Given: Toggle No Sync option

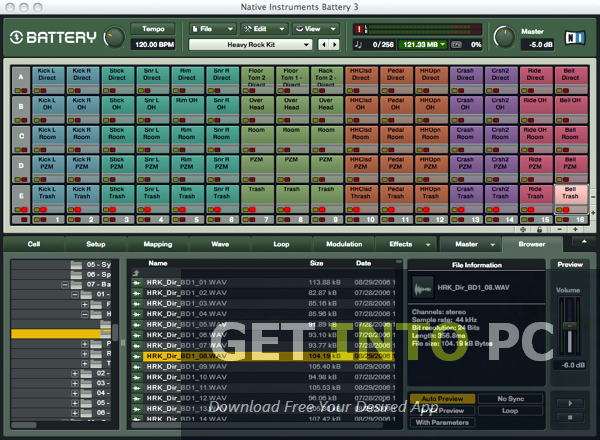Looking at the screenshot, I should point(510,399).
